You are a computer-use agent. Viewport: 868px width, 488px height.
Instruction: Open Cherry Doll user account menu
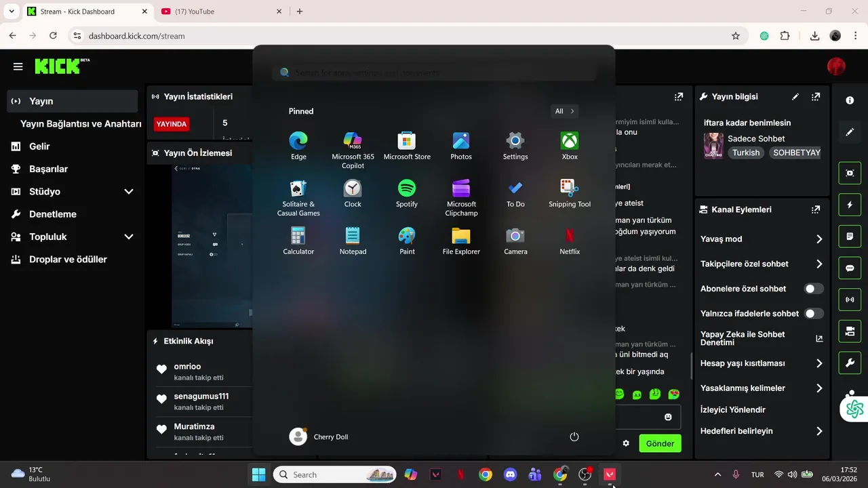319,436
